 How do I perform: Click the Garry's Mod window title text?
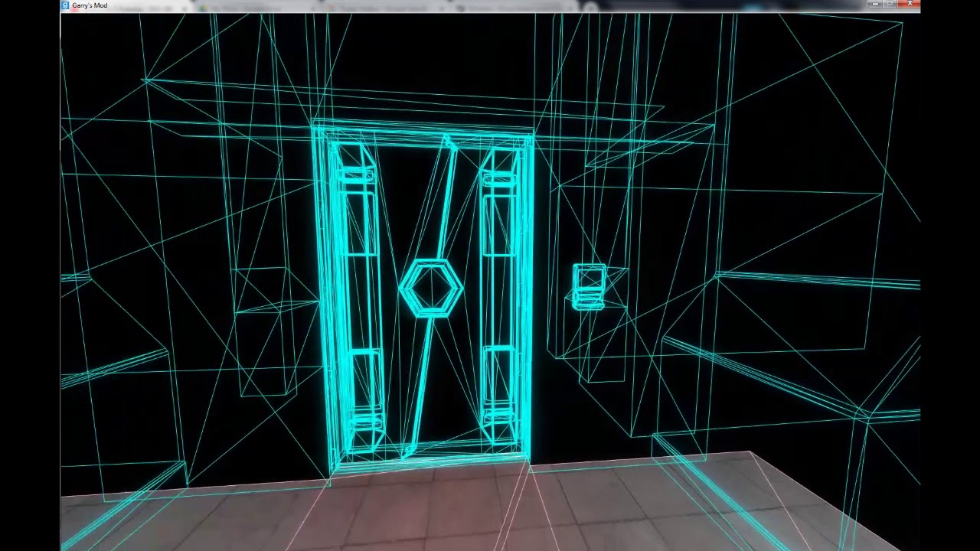pos(90,5)
